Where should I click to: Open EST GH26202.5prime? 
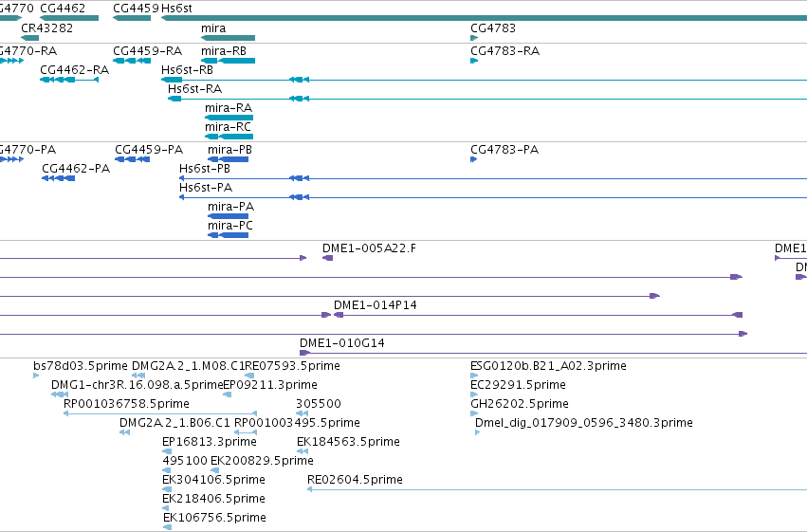pos(474,413)
